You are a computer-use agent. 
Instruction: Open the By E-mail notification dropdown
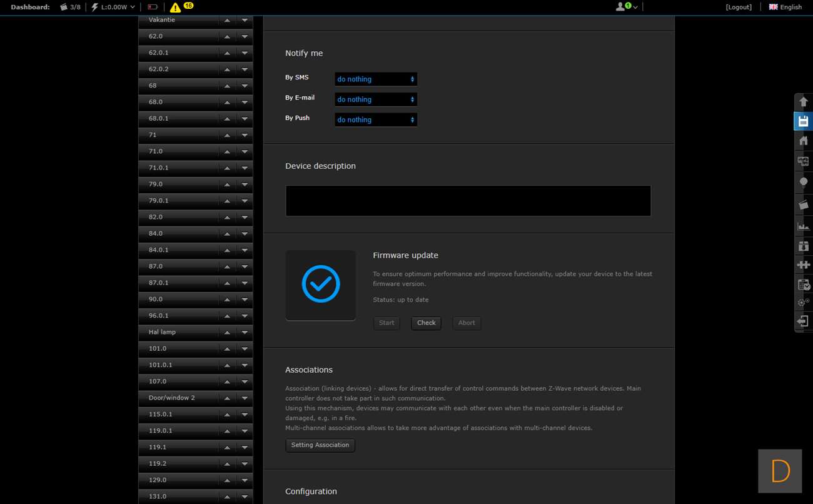pos(375,99)
